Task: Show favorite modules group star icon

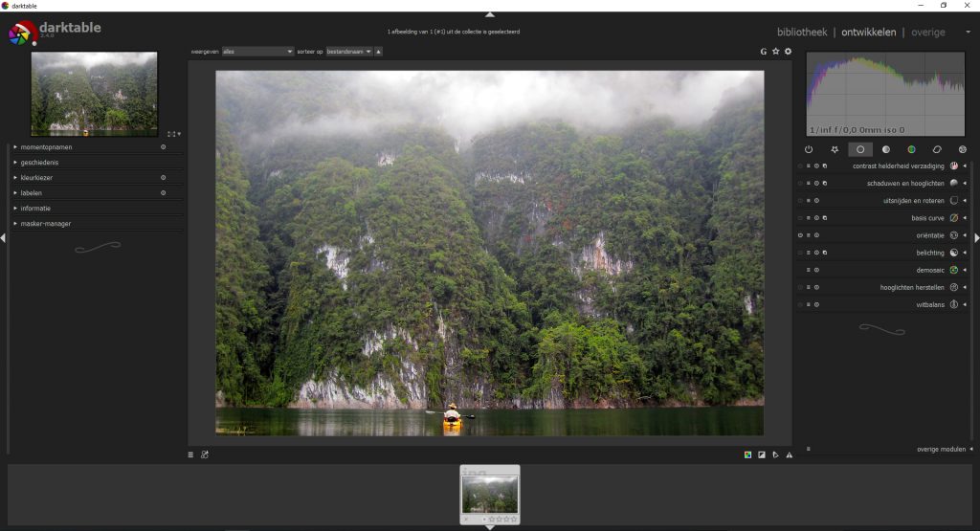Action: tap(835, 149)
